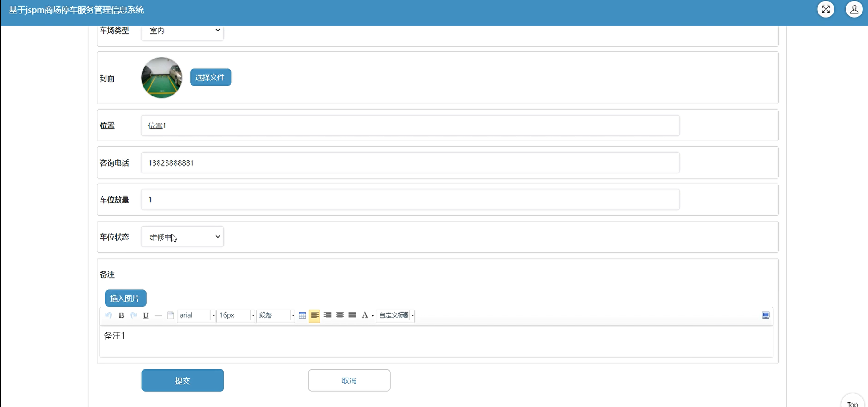The width and height of the screenshot is (868, 407).
Task: Click the 选择文件 button
Action: click(211, 78)
